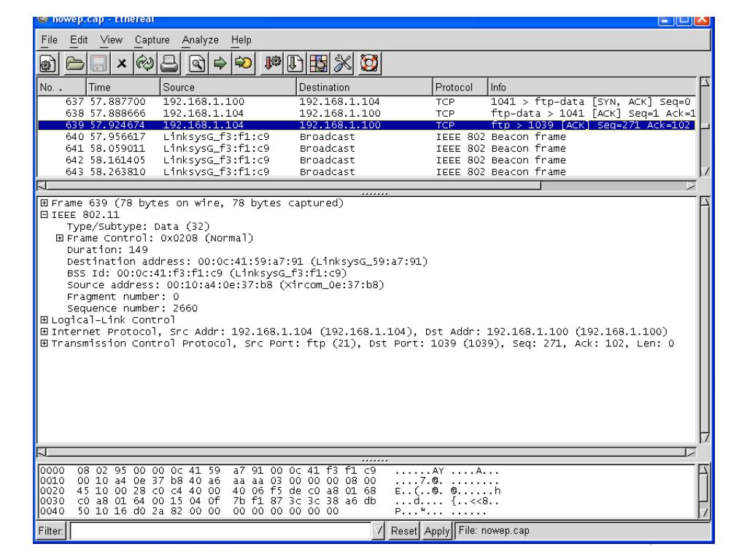The height and width of the screenshot is (560, 747).
Task: Select packet 642 Beacon frame row
Action: pos(366,160)
